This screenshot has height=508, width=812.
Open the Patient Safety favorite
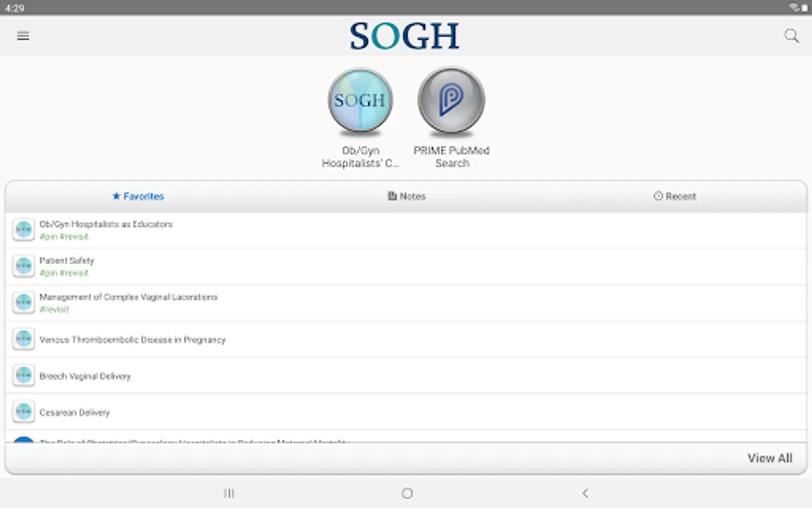point(406,266)
